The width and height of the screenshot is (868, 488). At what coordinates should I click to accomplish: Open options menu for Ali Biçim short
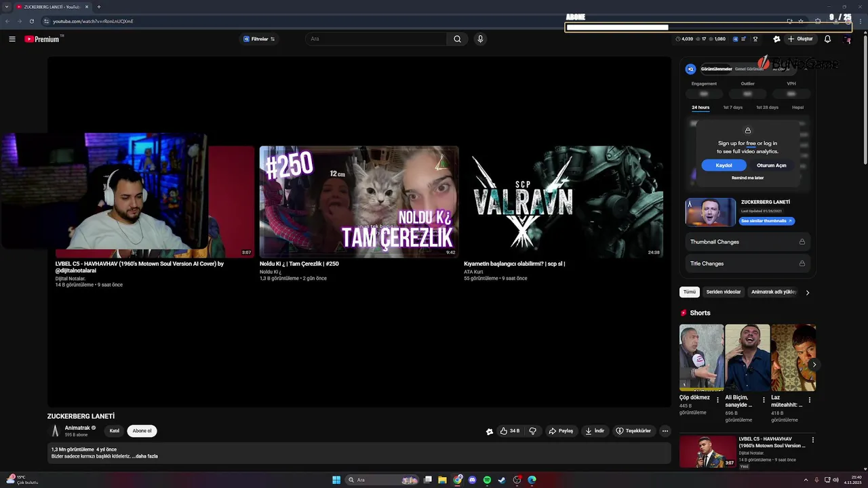pyautogui.click(x=764, y=400)
